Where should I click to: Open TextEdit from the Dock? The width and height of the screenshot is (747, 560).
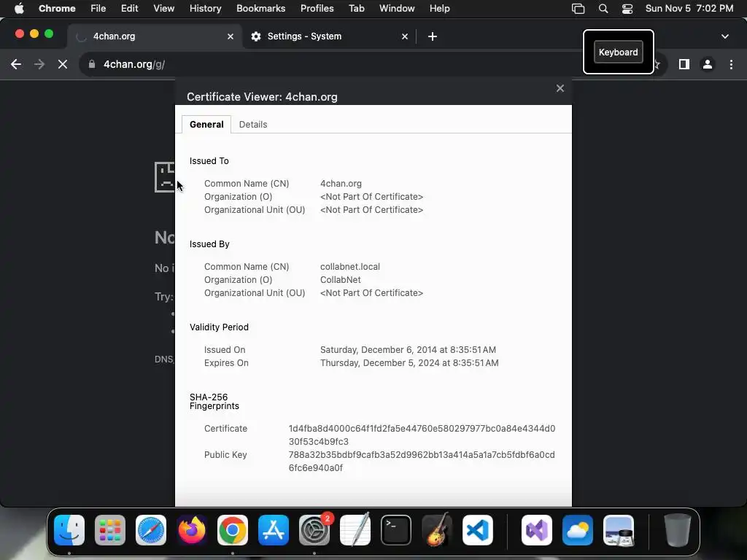355,530
